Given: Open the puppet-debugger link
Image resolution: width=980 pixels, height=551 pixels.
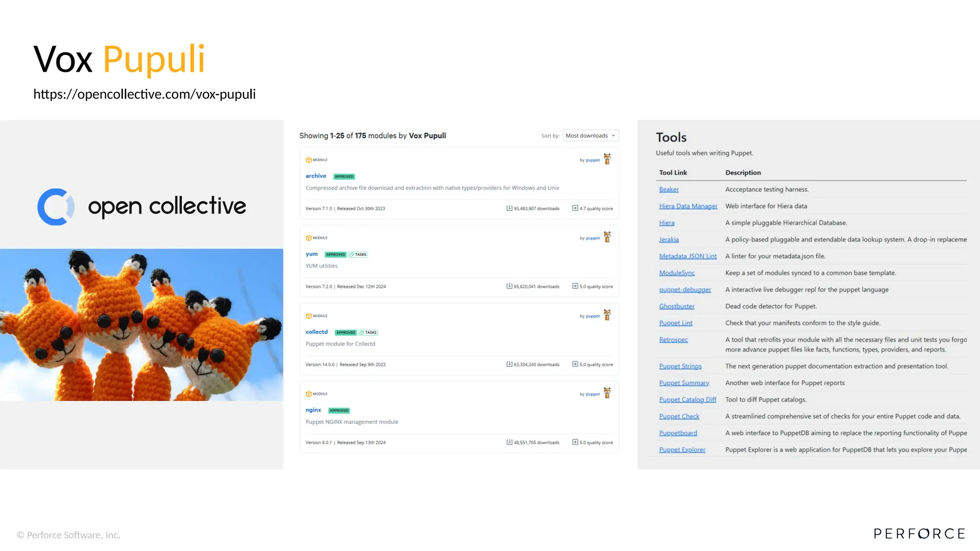Looking at the screenshot, I should coord(685,290).
